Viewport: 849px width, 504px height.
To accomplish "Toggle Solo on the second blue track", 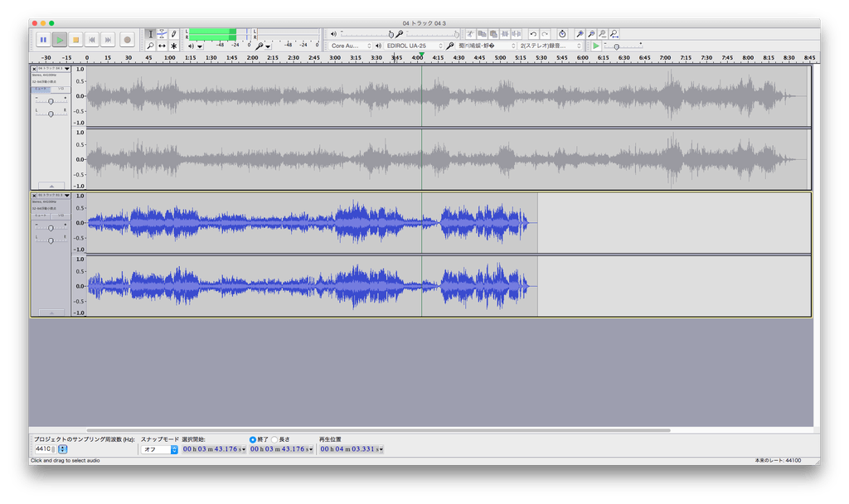I will click(61, 215).
